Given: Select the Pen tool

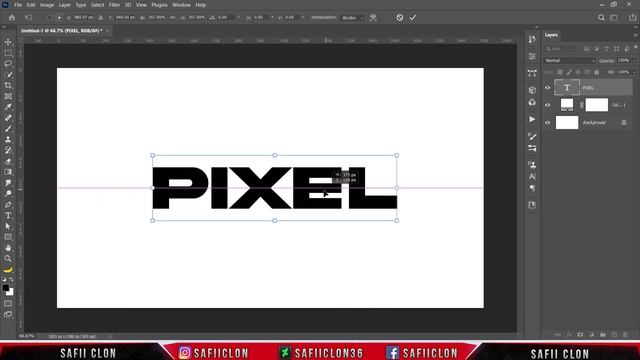Looking at the screenshot, I should (x=8, y=204).
